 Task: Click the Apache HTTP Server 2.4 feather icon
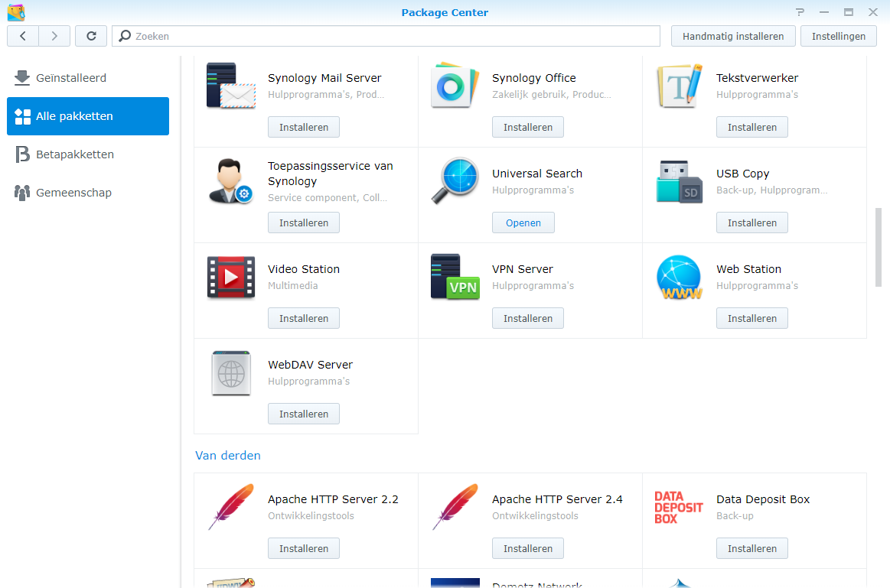[x=455, y=507]
